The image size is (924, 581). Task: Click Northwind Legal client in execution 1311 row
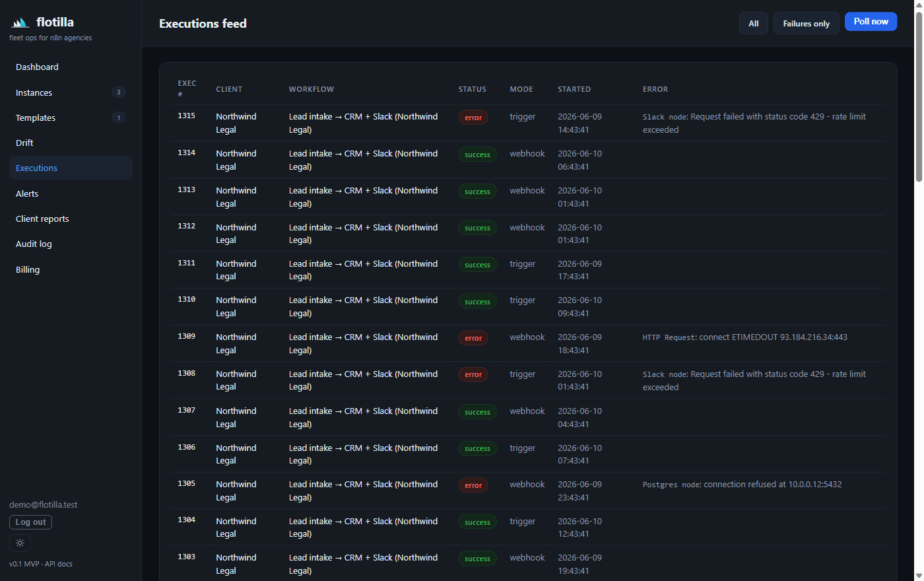coord(236,270)
